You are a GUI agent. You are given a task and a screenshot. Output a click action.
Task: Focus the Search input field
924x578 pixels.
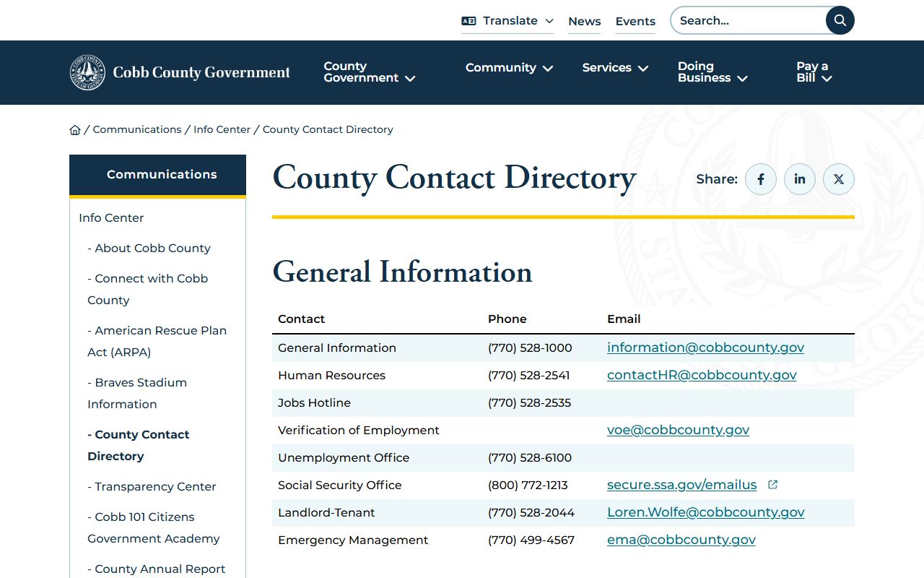click(749, 20)
